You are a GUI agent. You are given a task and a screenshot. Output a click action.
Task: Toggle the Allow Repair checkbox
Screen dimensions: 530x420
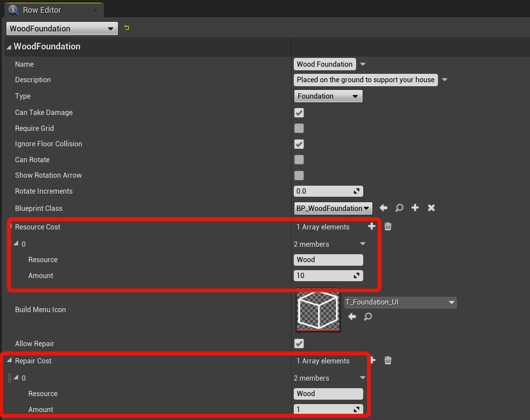coord(299,344)
